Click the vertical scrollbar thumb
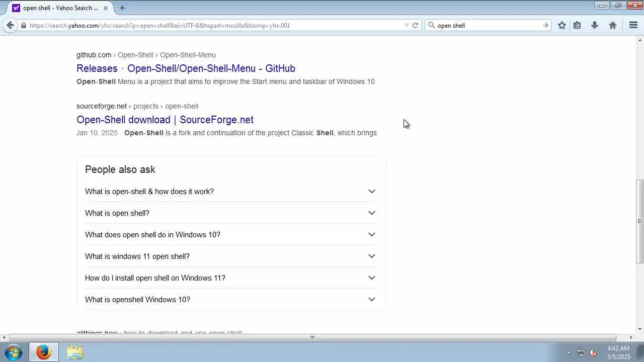This screenshot has width=644, height=362. 640,221
